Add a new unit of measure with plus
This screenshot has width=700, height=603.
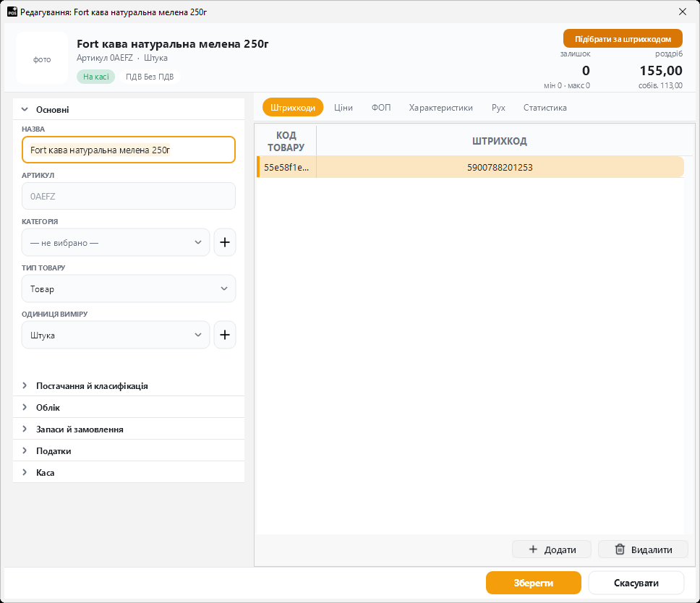(225, 335)
